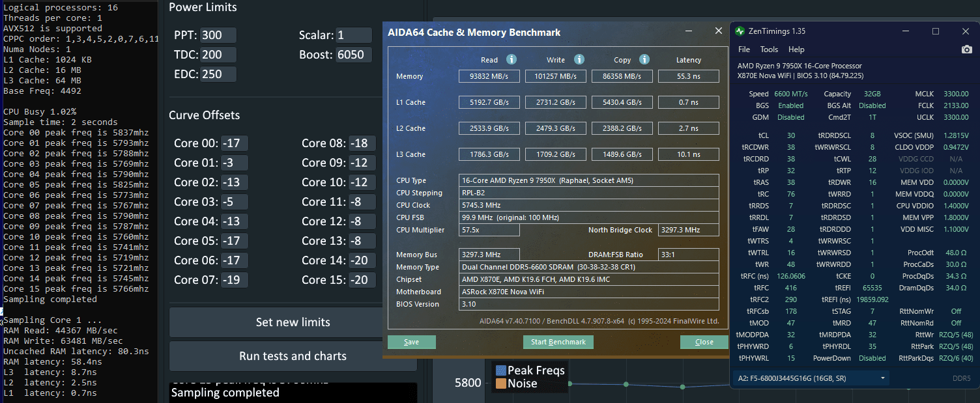Click the Close button in AIDA64

pyautogui.click(x=704, y=342)
